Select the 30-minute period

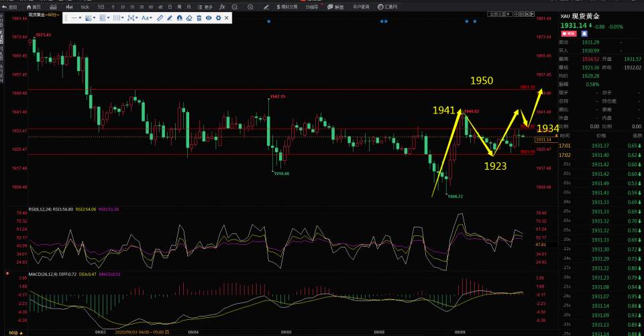pos(142,7)
